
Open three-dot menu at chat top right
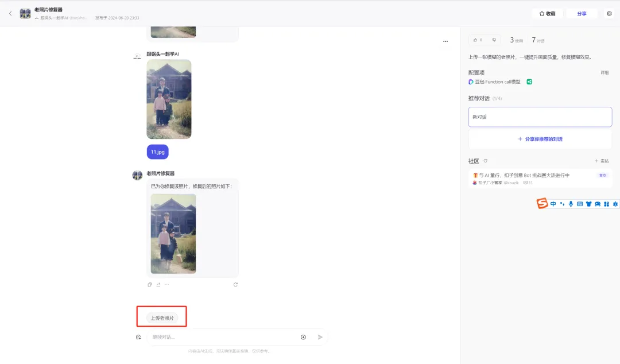click(445, 41)
